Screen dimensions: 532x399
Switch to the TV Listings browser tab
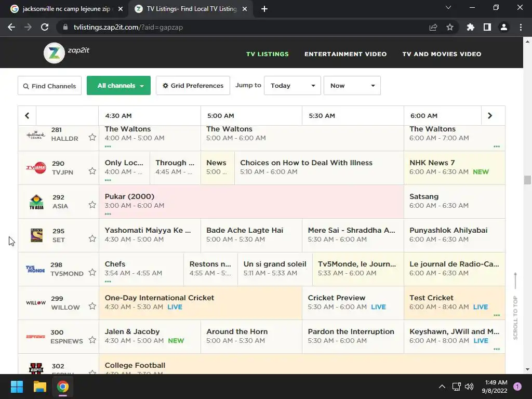pyautogui.click(x=190, y=9)
